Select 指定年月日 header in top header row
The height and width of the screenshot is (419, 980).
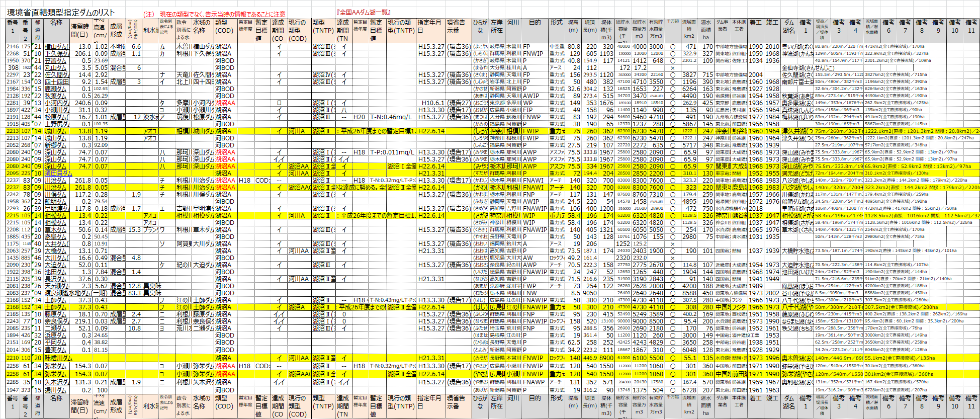coord(431,31)
